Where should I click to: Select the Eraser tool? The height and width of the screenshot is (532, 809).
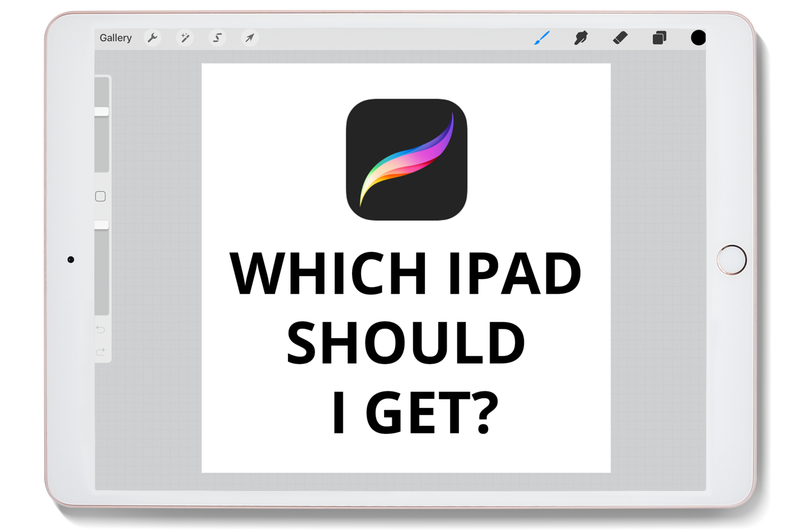(620, 38)
